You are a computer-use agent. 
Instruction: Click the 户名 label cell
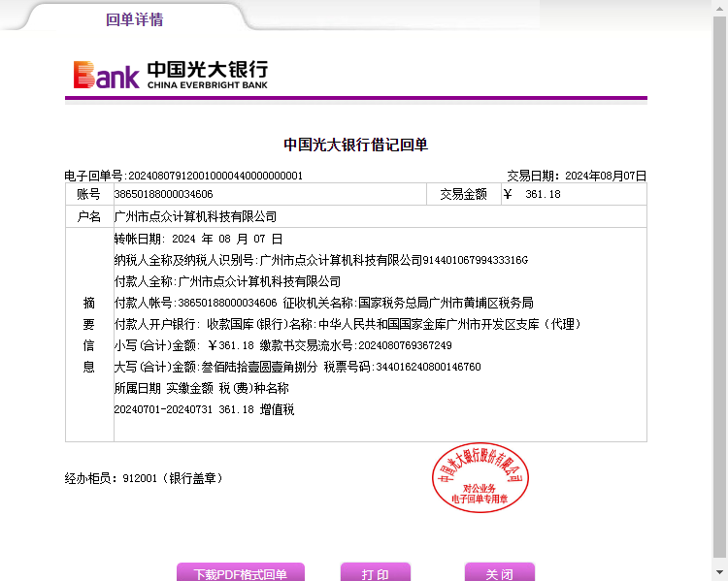tap(89, 216)
